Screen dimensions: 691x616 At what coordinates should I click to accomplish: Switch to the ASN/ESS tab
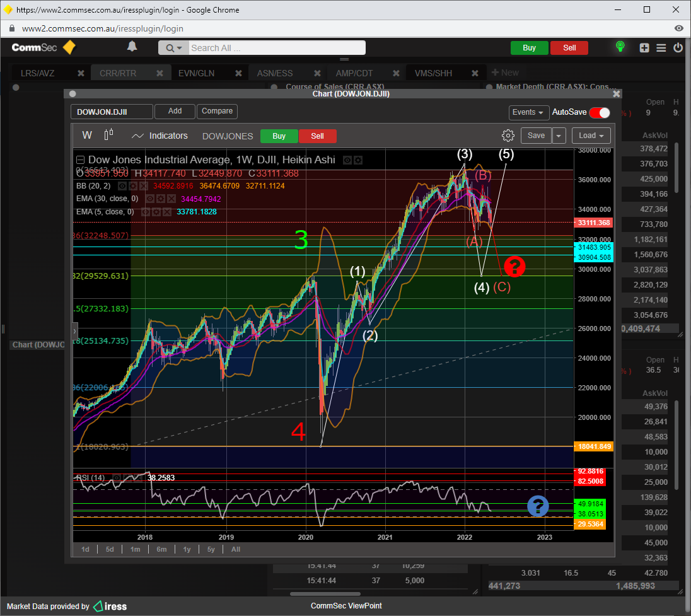pyautogui.click(x=275, y=73)
